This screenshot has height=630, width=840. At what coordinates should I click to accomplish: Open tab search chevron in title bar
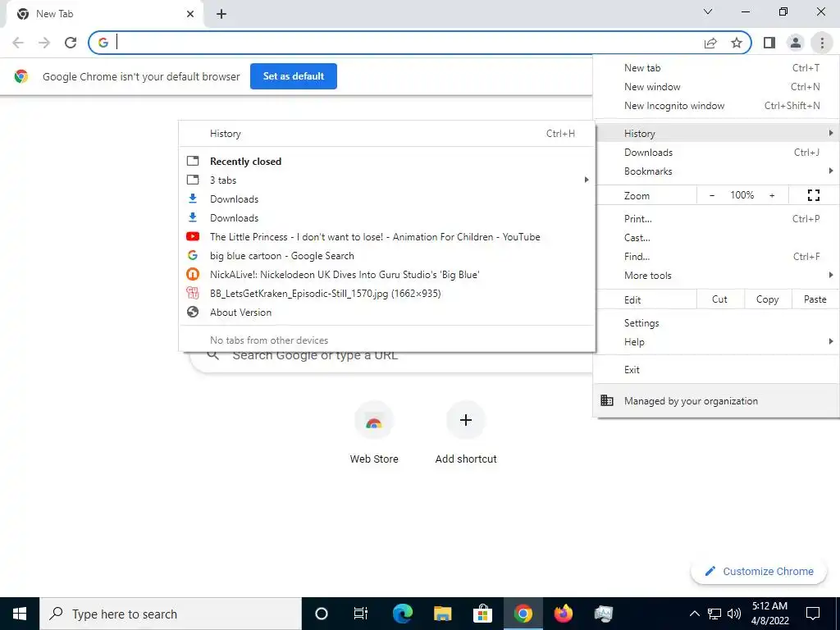pos(708,11)
